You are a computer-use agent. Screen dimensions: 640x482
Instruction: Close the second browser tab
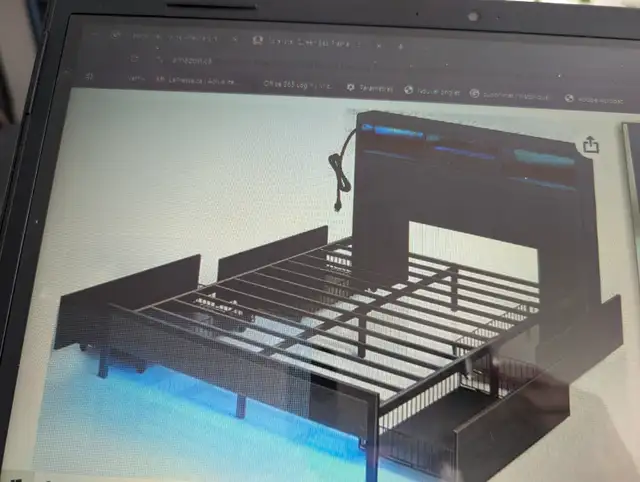point(377,44)
